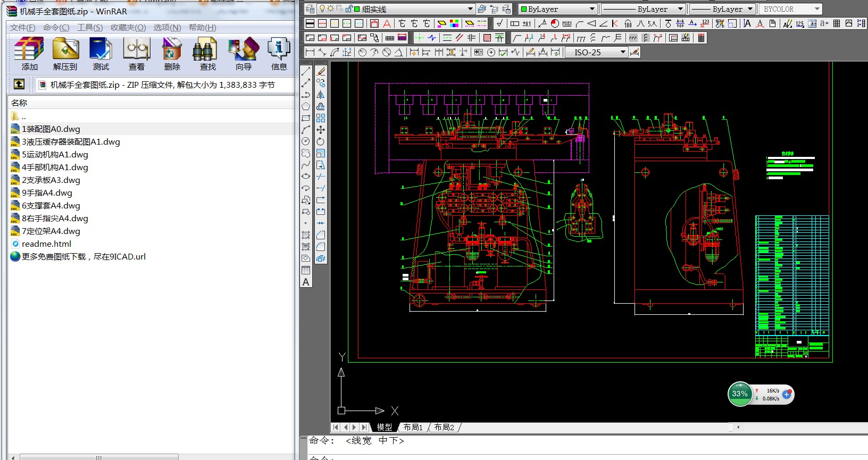
Task: Select the Array modify tool
Action: (321, 118)
